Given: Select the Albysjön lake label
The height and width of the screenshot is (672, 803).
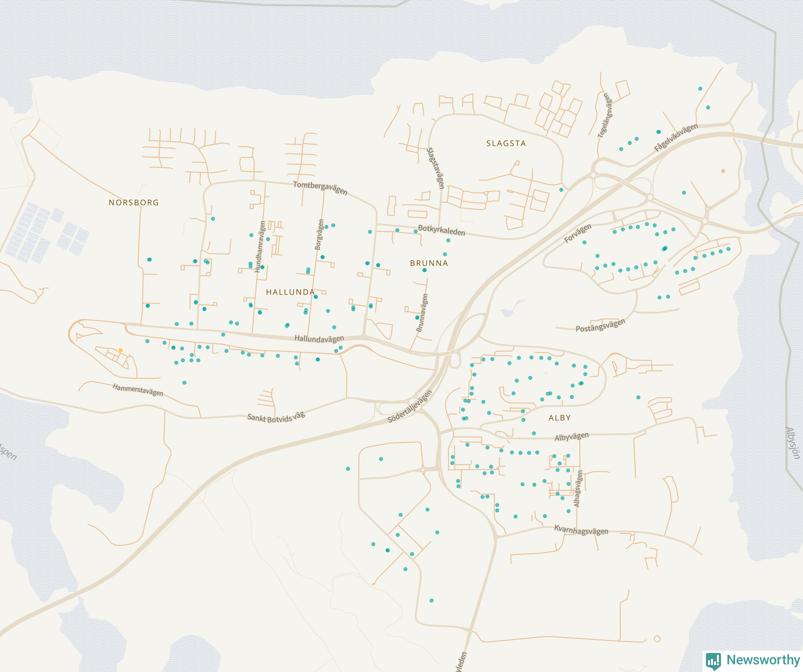Looking at the screenshot, I should 792,443.
